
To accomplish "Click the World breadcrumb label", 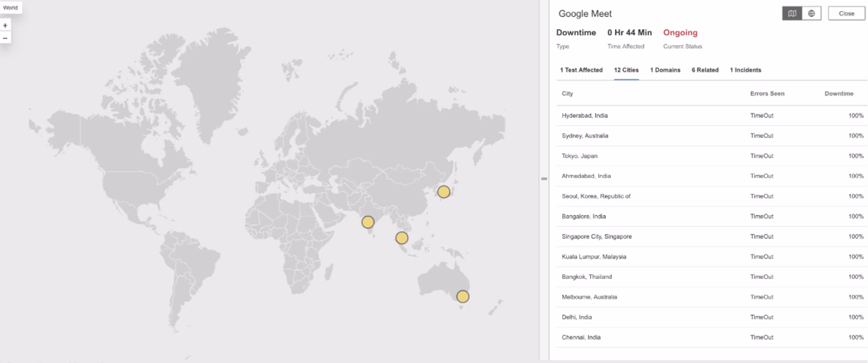I will (x=10, y=8).
